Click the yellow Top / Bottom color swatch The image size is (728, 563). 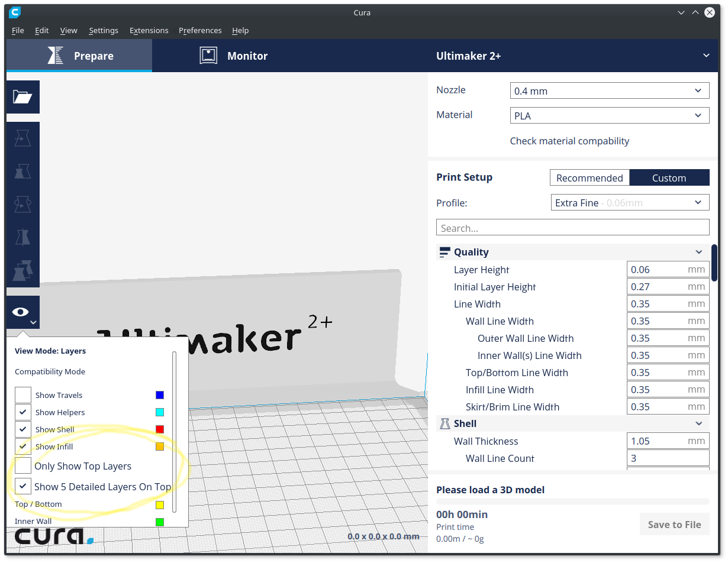pyautogui.click(x=160, y=505)
